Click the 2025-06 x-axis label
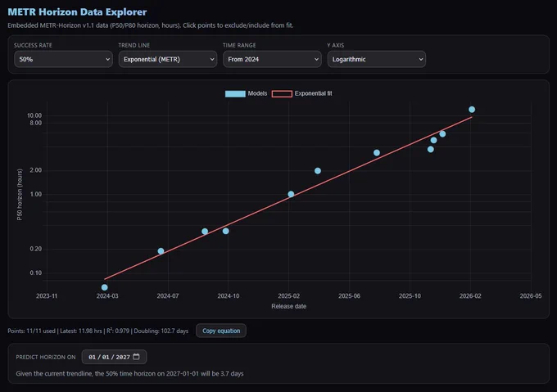The width and height of the screenshot is (557, 392). click(x=349, y=296)
